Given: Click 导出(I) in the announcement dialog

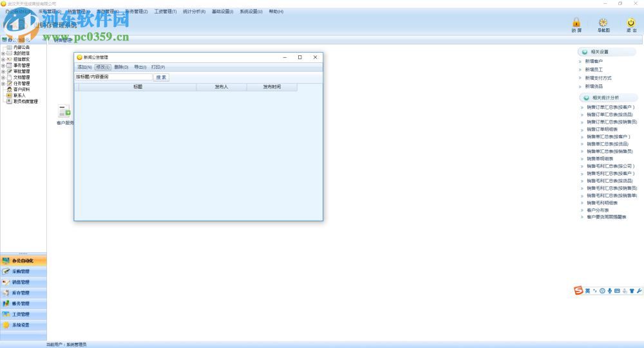Looking at the screenshot, I should click(140, 67).
